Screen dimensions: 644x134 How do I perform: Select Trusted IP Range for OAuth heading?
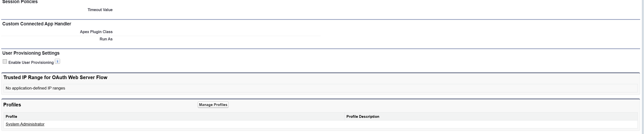(x=55, y=78)
